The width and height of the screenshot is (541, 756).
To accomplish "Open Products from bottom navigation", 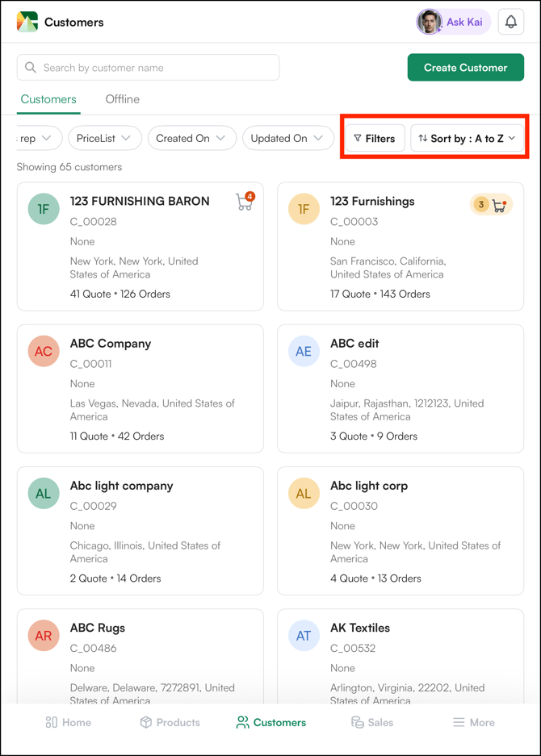I will [170, 722].
